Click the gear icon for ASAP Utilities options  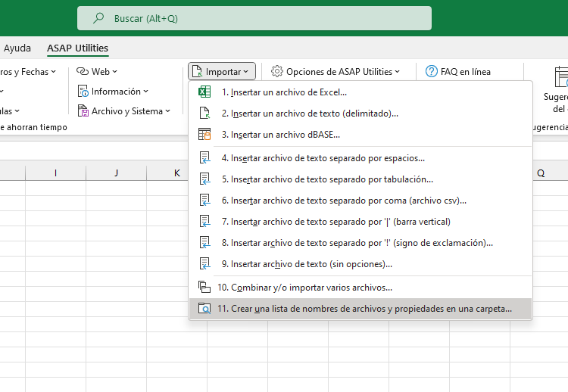pyautogui.click(x=276, y=71)
